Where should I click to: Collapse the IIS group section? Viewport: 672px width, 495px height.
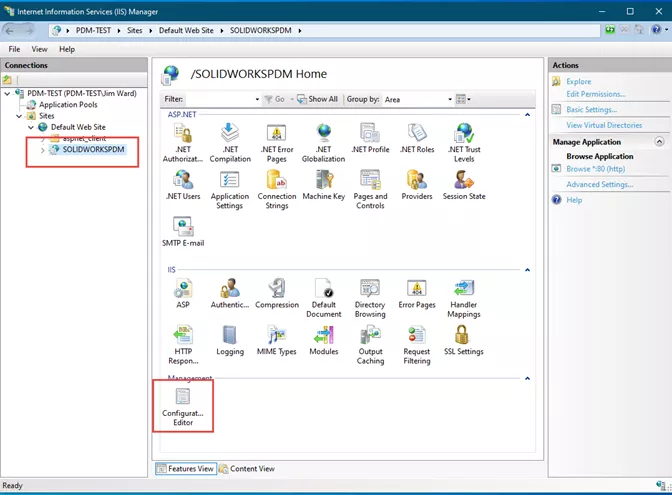528,270
